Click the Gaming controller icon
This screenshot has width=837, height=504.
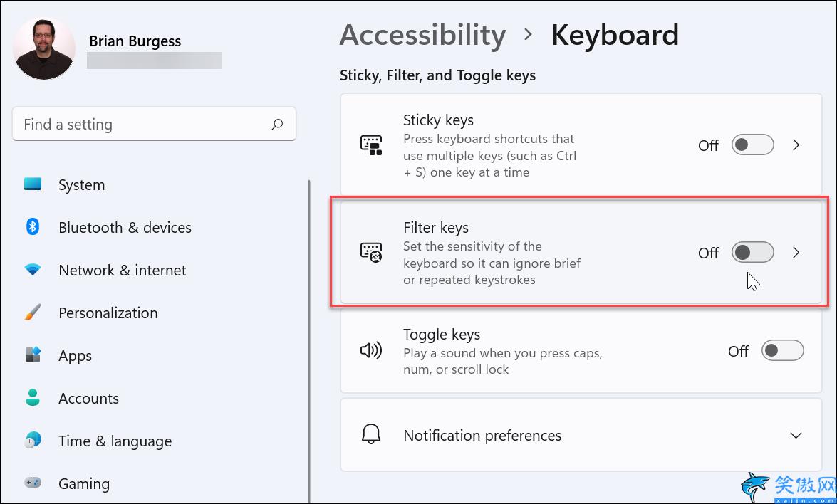tap(33, 483)
